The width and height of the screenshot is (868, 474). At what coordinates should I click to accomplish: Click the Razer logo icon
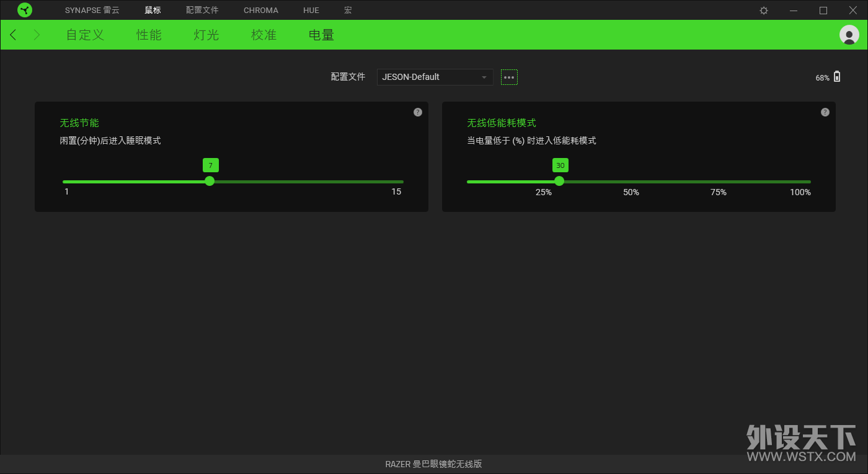pos(25,10)
